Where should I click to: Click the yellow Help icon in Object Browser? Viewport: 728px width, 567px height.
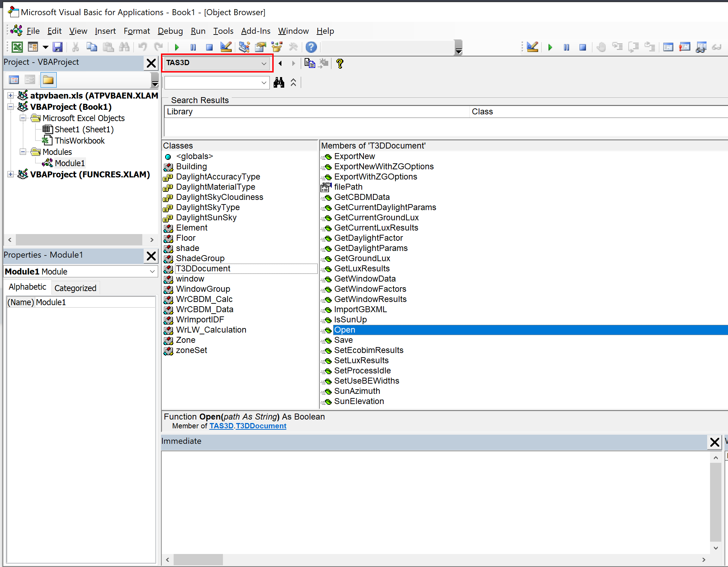click(340, 63)
